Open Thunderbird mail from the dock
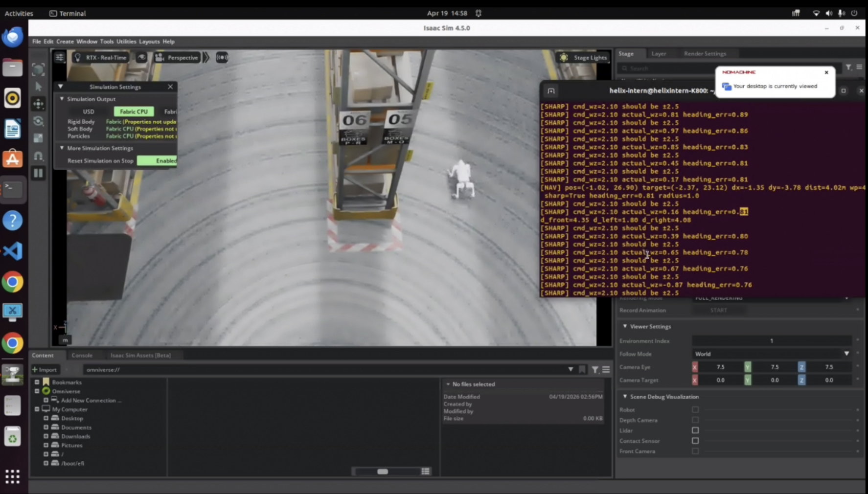 [13, 37]
